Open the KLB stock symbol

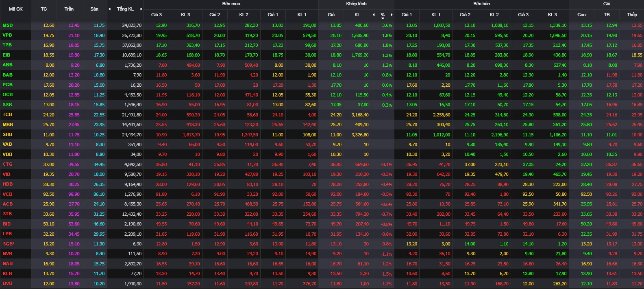pos(7,274)
